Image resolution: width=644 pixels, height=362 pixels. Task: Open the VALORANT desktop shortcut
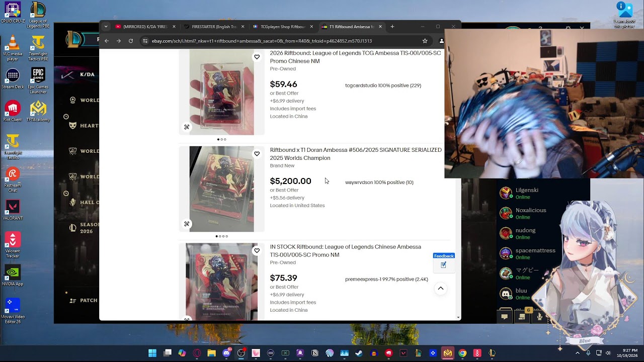pyautogui.click(x=13, y=210)
